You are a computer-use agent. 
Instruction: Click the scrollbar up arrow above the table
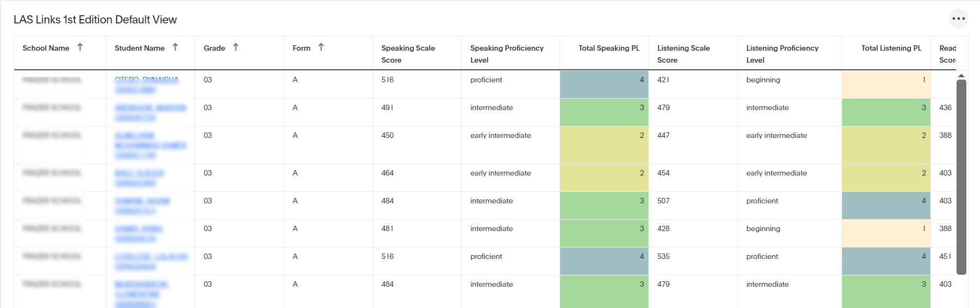(961, 76)
